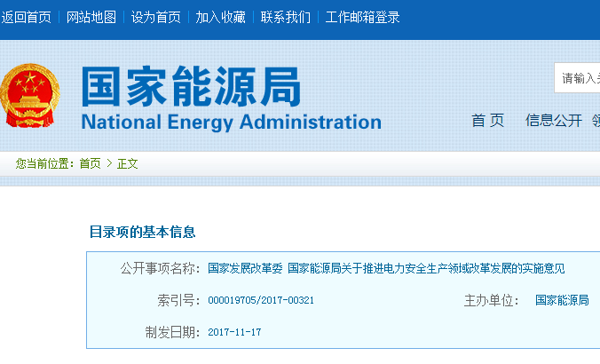The height and width of the screenshot is (364, 600).
Task: Click the 国家能源局 logo title
Action: click(x=191, y=87)
